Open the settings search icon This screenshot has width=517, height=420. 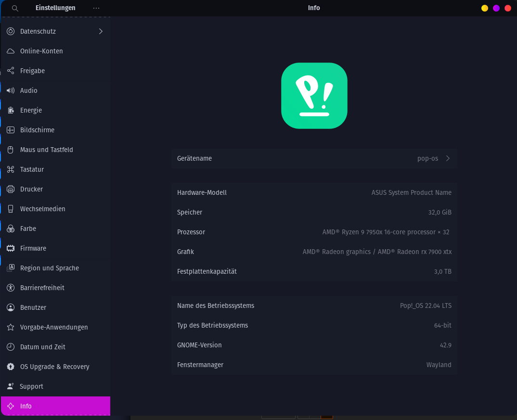click(x=15, y=8)
